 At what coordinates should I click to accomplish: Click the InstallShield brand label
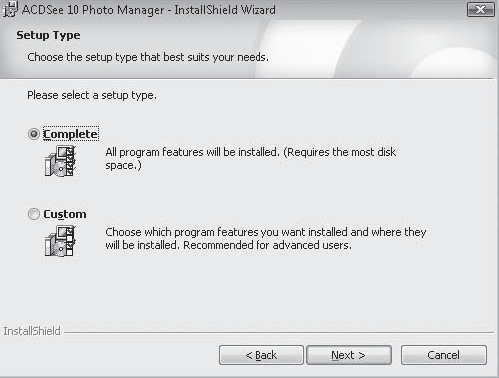[x=32, y=331]
